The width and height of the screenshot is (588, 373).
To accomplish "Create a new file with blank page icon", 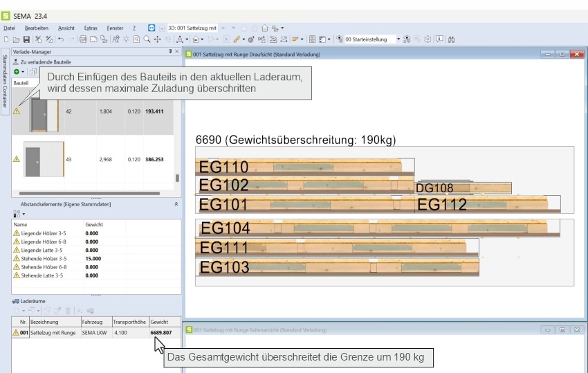I will 6,39.
